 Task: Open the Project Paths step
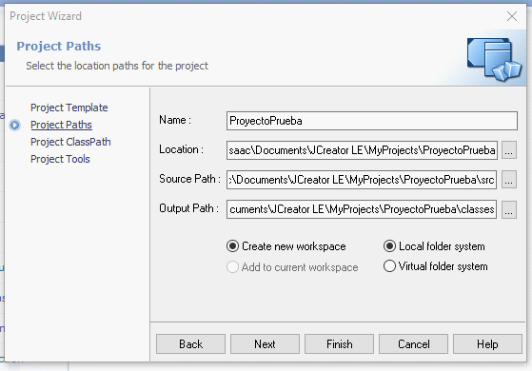[61, 125]
